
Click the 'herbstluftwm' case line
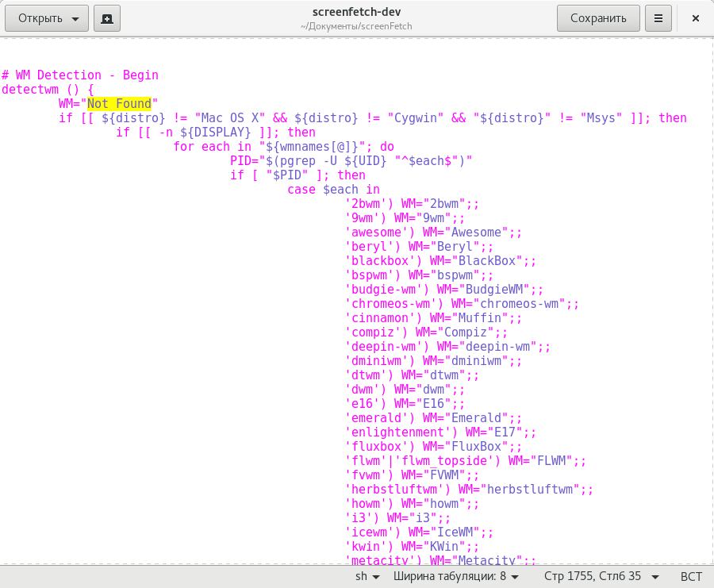(470, 489)
